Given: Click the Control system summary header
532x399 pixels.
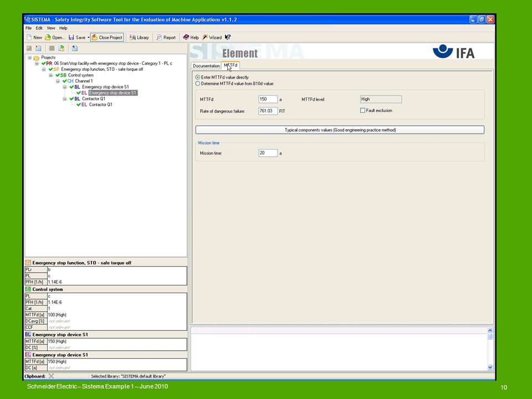Looking at the screenshot, I should point(48,289).
